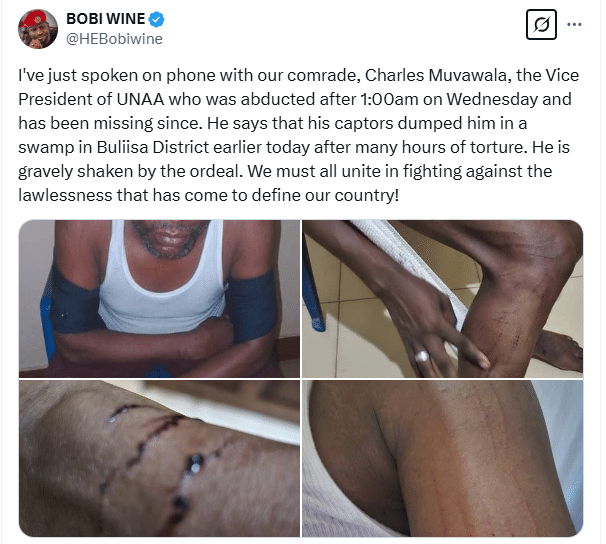Open close-up photo of the jagged wound
Image resolution: width=606 pixels, height=544 pixels.
point(159,458)
